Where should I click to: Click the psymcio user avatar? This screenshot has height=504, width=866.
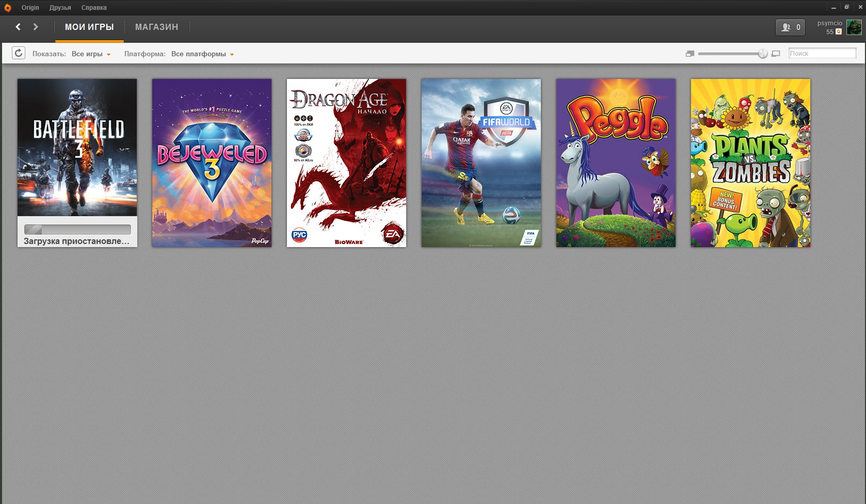[854, 27]
